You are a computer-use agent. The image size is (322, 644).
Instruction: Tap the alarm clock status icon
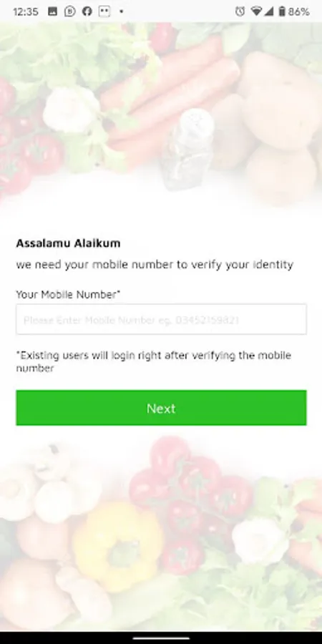(x=240, y=11)
